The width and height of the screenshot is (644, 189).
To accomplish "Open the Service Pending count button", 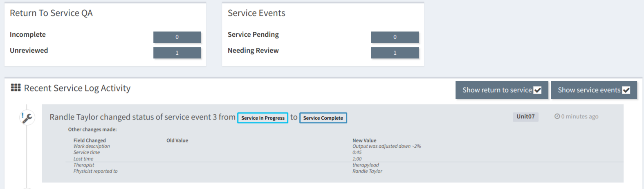I will click(395, 37).
